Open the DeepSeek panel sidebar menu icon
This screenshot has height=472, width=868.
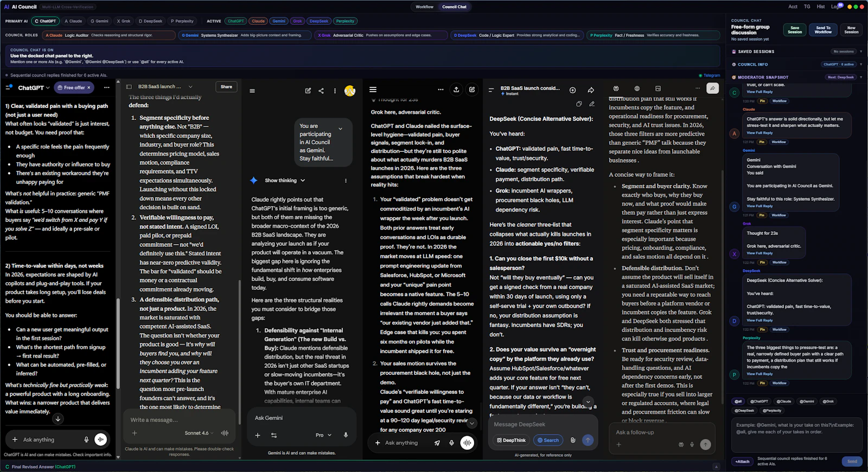(491, 90)
